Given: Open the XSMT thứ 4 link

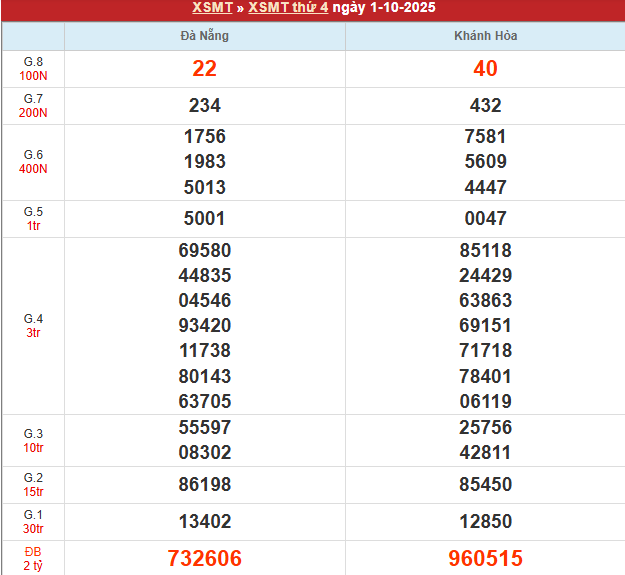Looking at the screenshot, I should tap(288, 8).
